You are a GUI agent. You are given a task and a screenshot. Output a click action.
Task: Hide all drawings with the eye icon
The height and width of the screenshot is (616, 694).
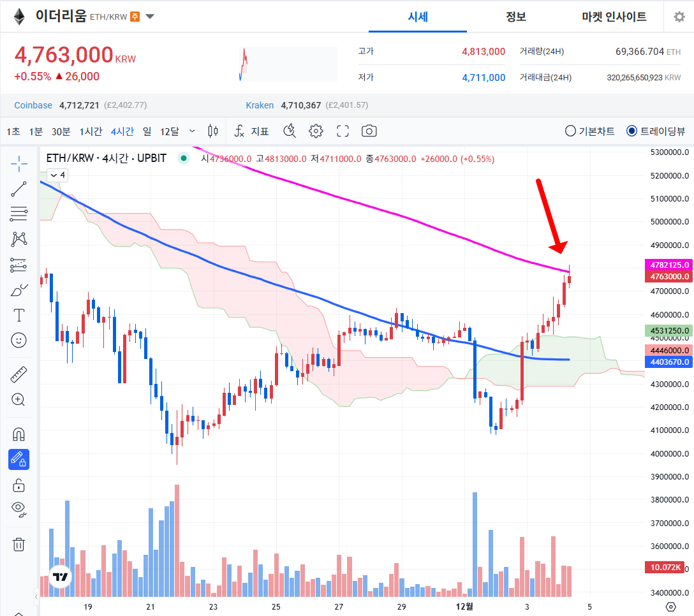(19, 510)
